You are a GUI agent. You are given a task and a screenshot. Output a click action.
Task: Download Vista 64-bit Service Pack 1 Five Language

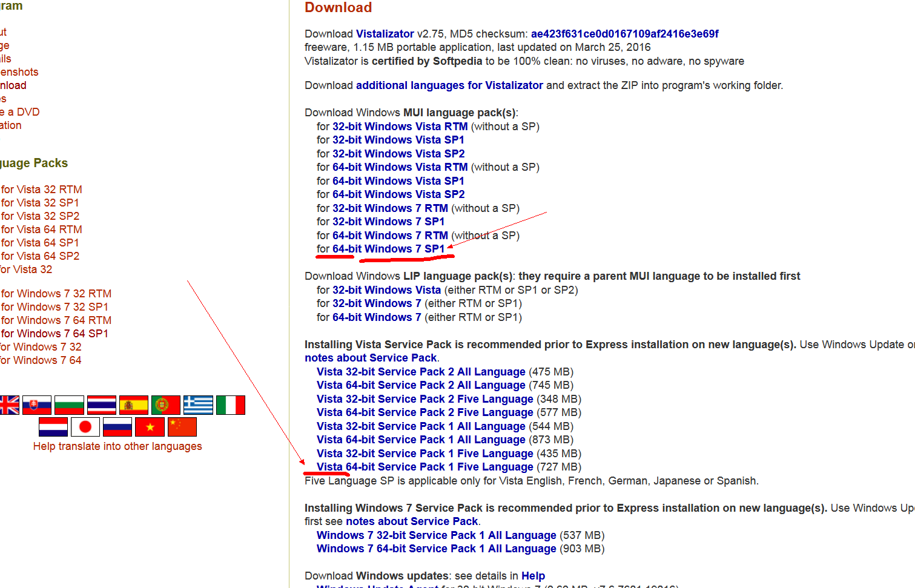click(425, 467)
